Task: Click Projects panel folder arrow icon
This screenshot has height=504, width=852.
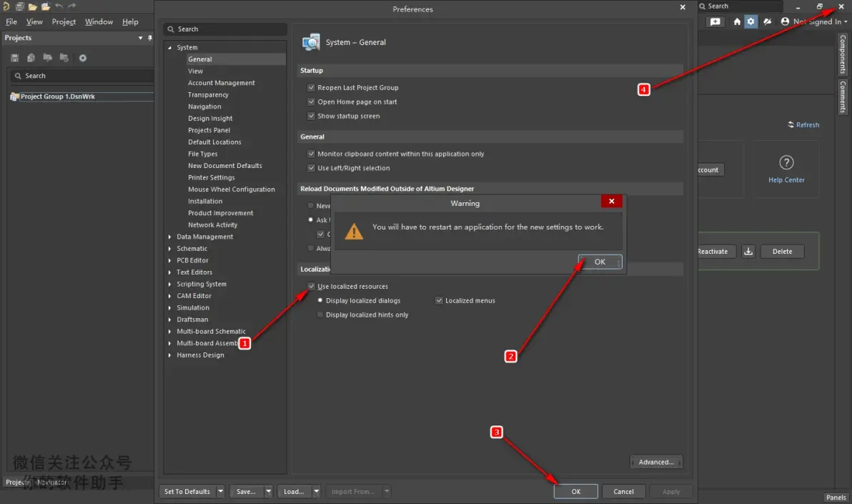Action: click(x=47, y=58)
